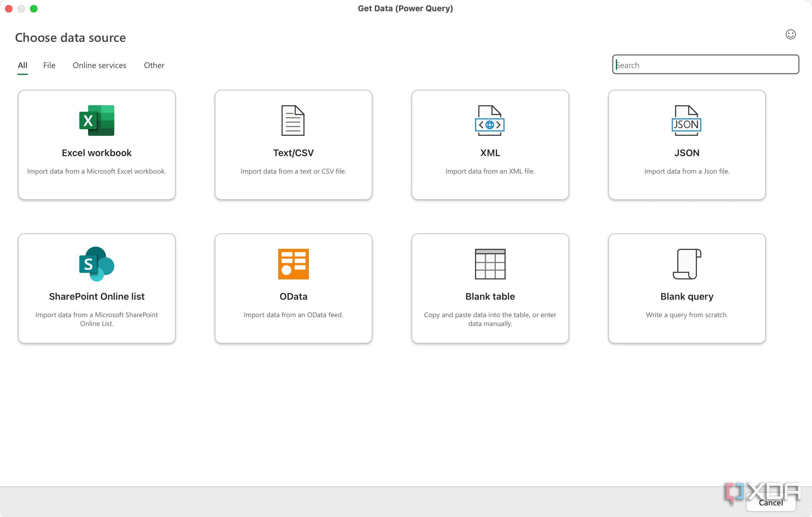Click 'Import data from a Json file.'

point(687,171)
